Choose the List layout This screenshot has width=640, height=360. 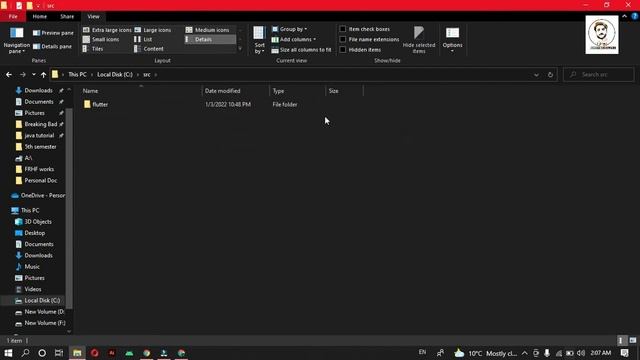coord(143,39)
